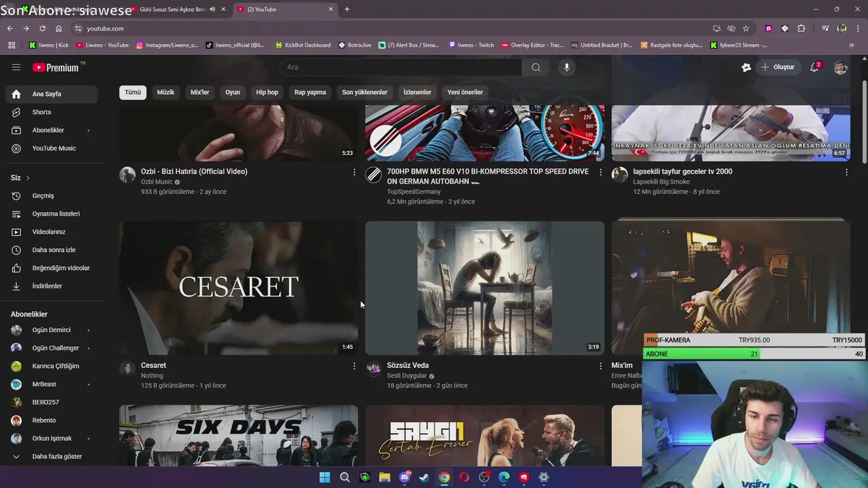
Task: Go to Ana Sayfa in sidebar
Action: pyautogui.click(x=52, y=94)
